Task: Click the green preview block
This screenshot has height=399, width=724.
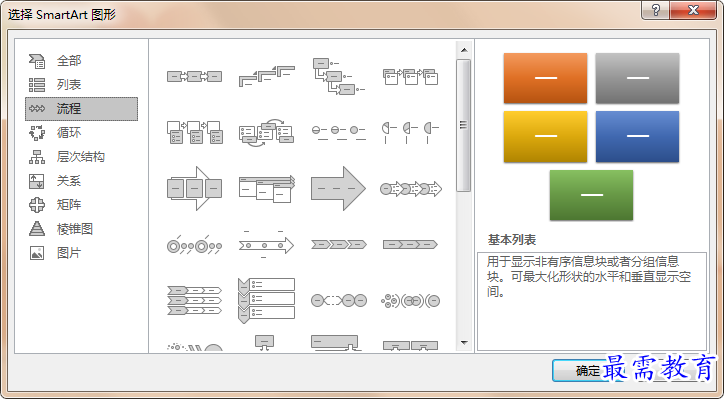Action: 591,195
